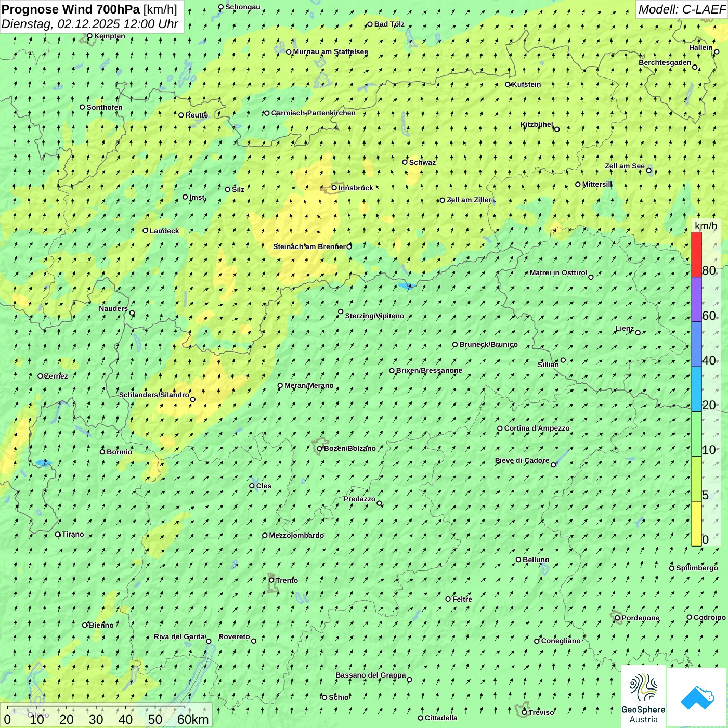Click the 'Meran/Merano' label
The image size is (728, 728).
tap(309, 385)
